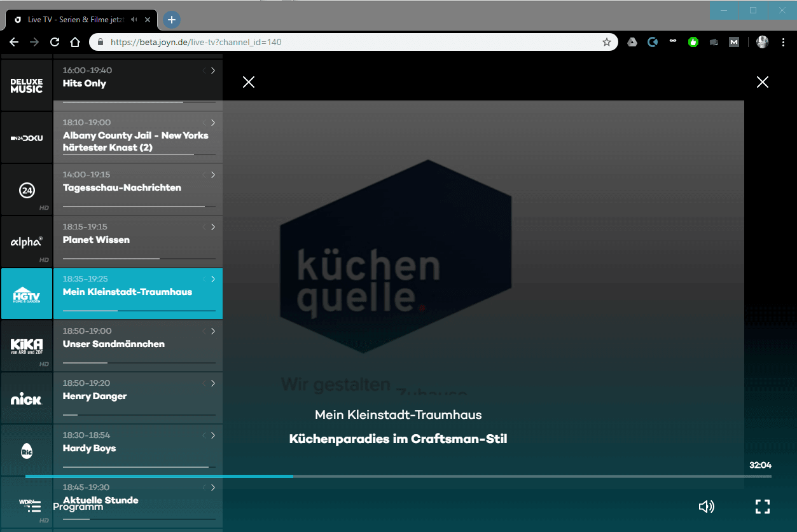Viewport: 797px width, 532px height.
Task: Open the Programm list icon
Action: tap(34, 507)
